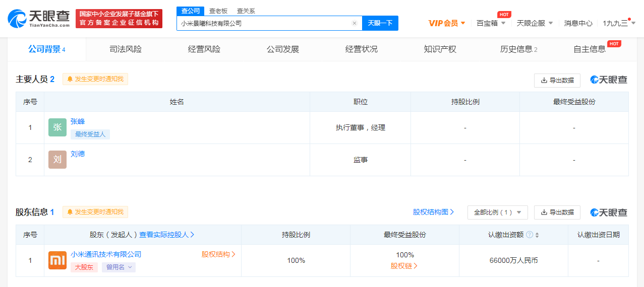Switch to 知识产权 tab
Screen dimensions: 644x287
pos(440,49)
